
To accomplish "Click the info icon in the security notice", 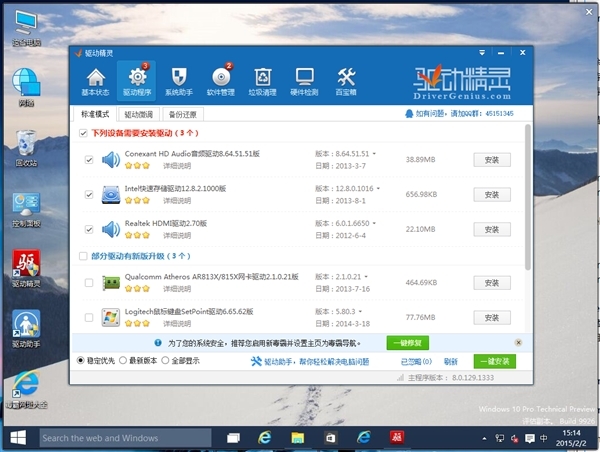I will 158,343.
